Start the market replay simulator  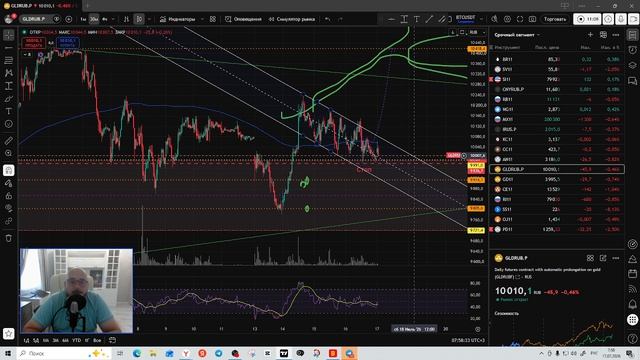pyautogui.click(x=291, y=19)
